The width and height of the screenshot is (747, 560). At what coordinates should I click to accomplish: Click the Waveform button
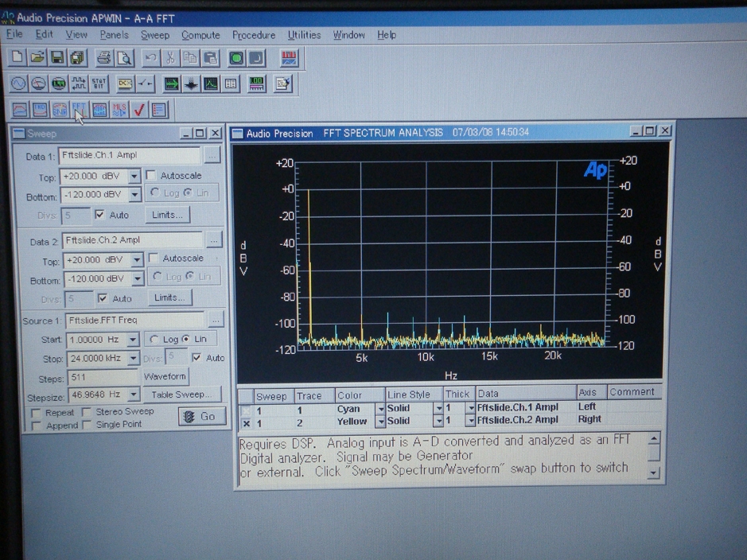165,376
